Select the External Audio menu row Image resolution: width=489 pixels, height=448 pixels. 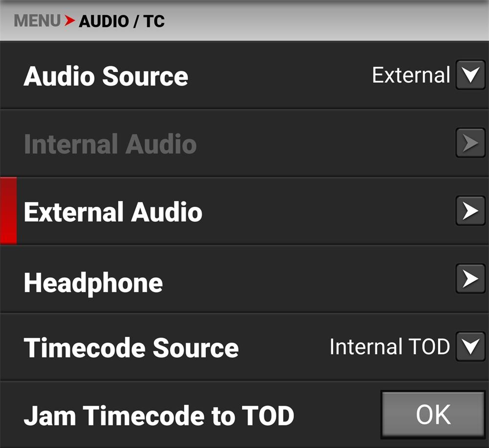pos(113,212)
